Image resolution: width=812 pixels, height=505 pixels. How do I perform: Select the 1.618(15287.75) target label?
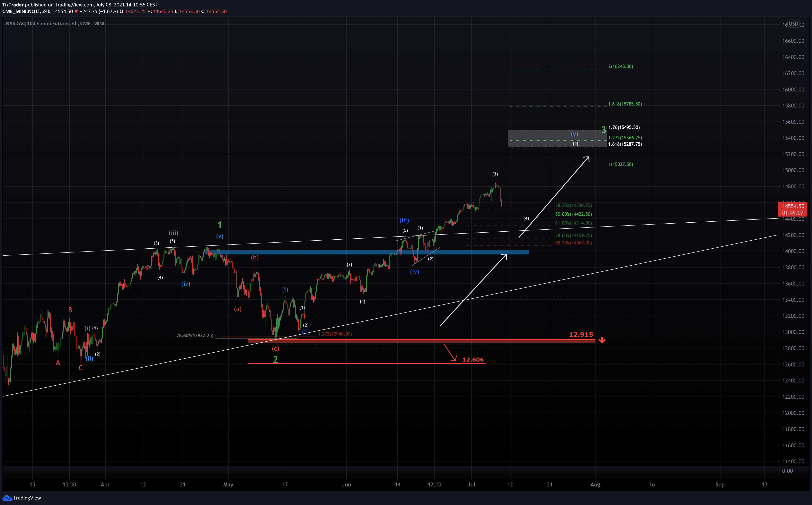[625, 144]
